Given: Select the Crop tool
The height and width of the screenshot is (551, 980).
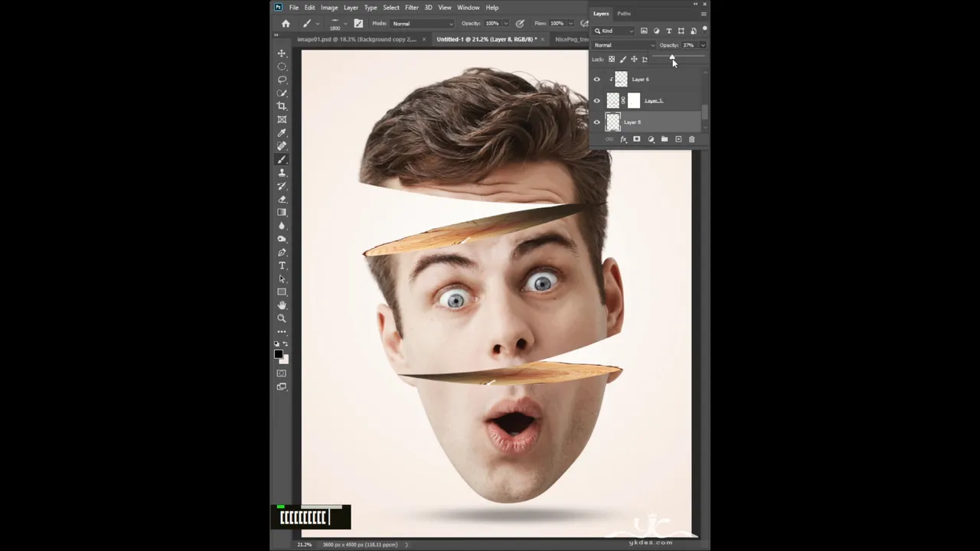Looking at the screenshot, I should 282,106.
